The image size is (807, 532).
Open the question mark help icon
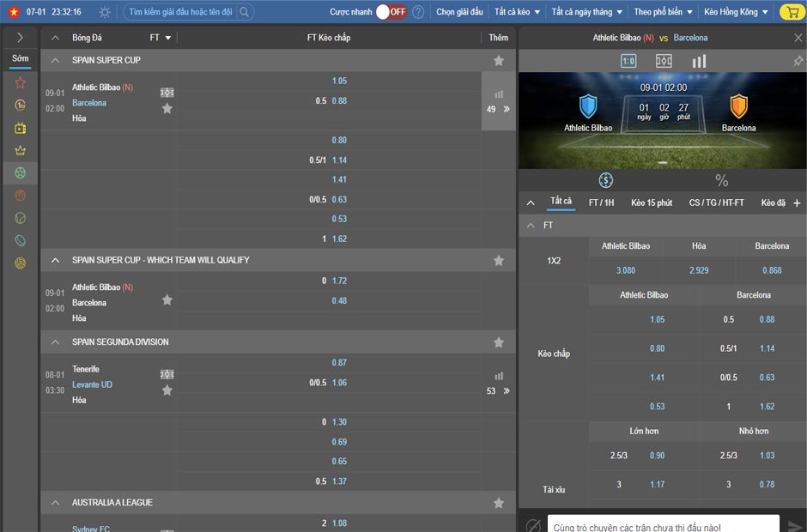coord(418,12)
